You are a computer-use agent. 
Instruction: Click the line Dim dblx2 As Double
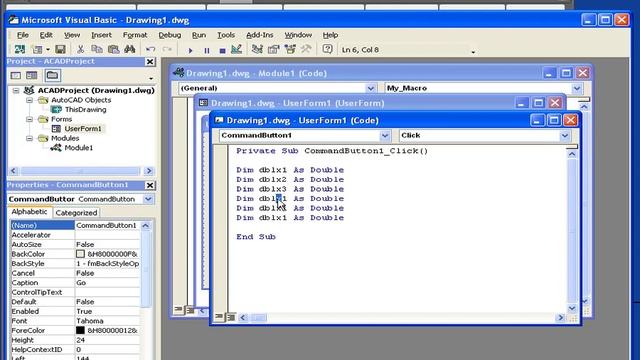pos(290,180)
